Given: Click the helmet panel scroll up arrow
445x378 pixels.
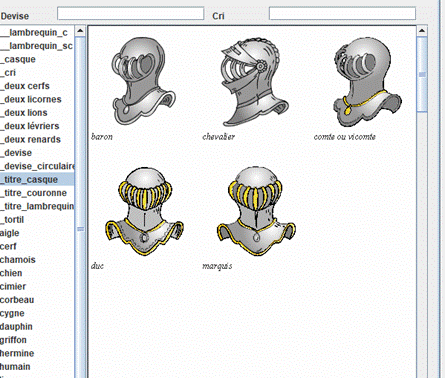Looking at the screenshot, I should click(x=422, y=31).
